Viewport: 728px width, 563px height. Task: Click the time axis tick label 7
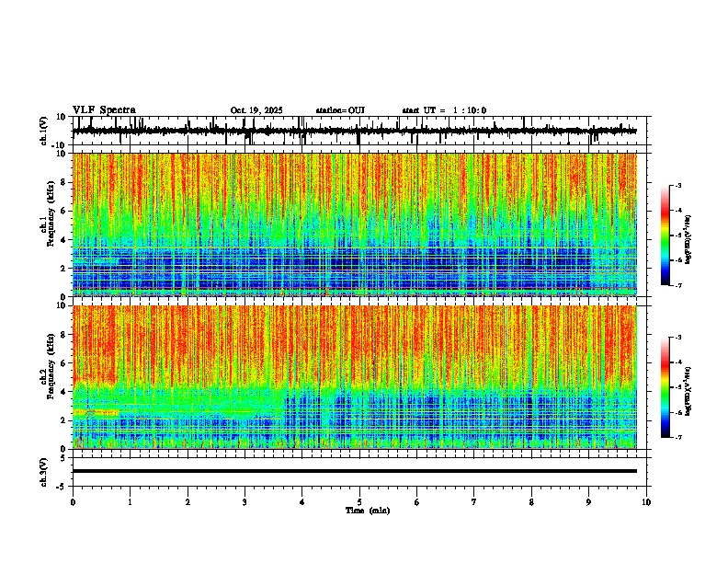pos(474,502)
